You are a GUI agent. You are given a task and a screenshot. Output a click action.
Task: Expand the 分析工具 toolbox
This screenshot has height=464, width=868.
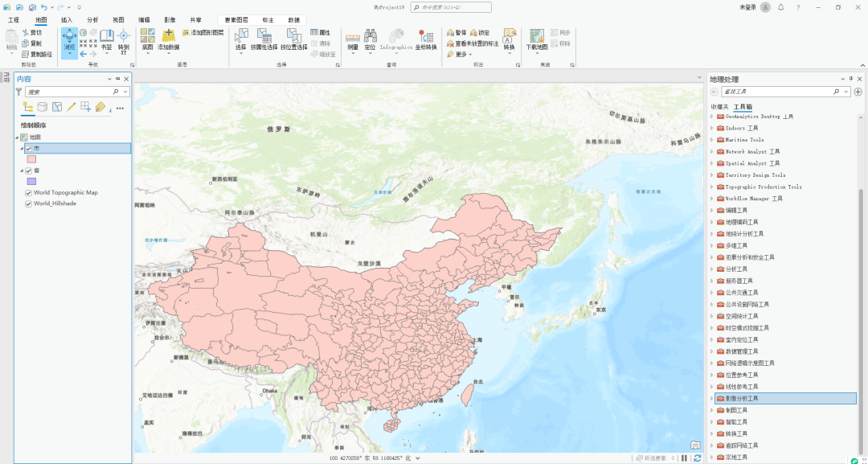click(x=712, y=269)
